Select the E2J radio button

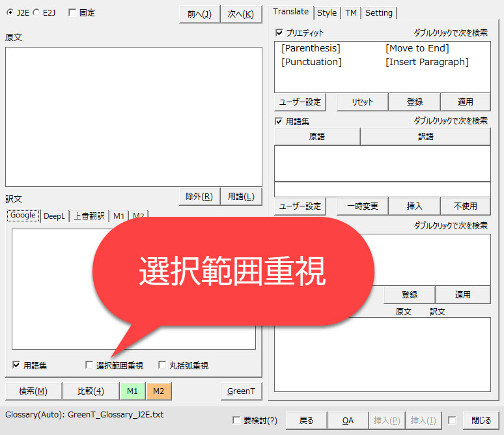36,12
